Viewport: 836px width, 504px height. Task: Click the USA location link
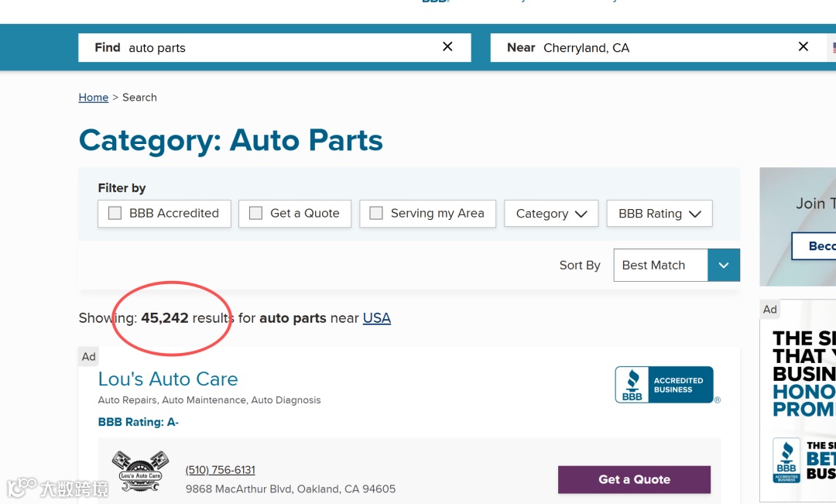[377, 318]
